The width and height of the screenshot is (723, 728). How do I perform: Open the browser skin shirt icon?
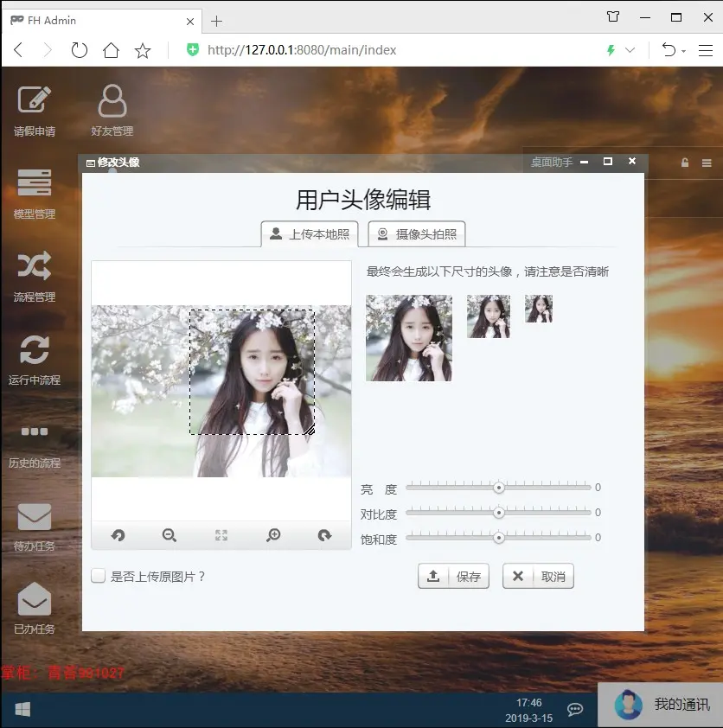(x=613, y=17)
